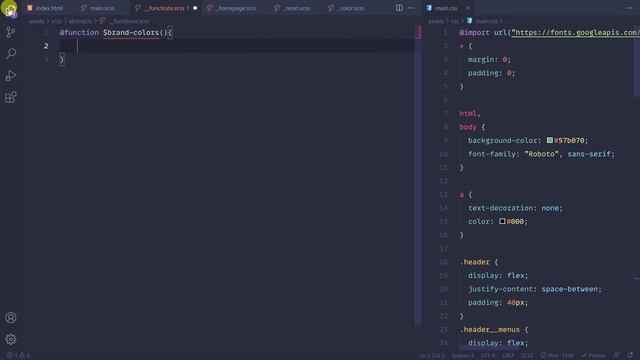Open the Extensions view
This screenshot has width=640, height=360.
(11, 97)
